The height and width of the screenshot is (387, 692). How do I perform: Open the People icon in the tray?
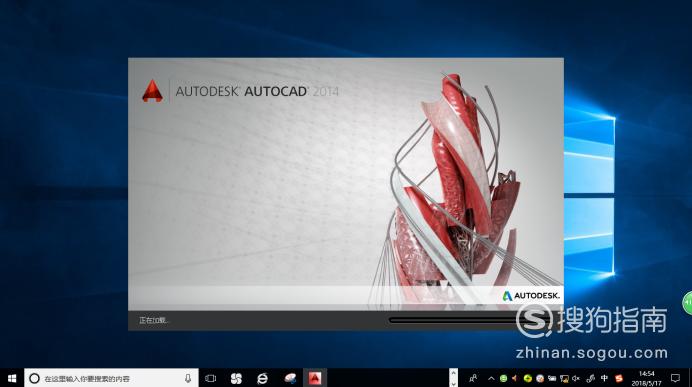pyautogui.click(x=473, y=378)
